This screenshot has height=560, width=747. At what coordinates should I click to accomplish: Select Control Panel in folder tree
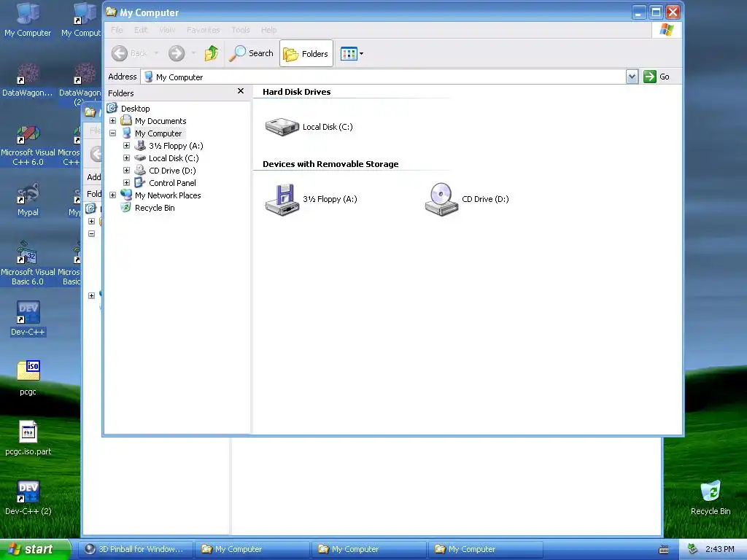click(x=172, y=183)
